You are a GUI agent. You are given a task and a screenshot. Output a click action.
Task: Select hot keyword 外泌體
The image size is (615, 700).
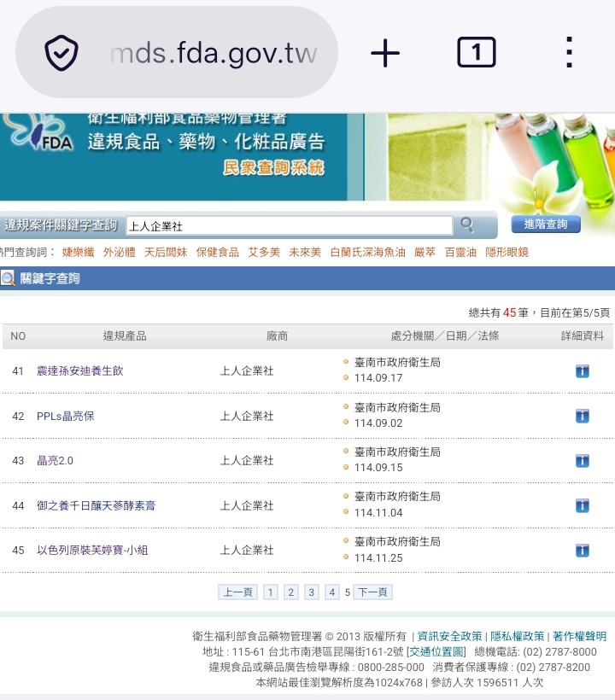[120, 252]
